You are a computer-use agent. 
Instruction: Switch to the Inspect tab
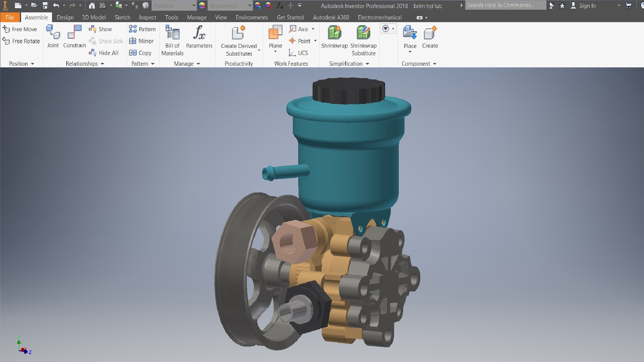tap(148, 17)
